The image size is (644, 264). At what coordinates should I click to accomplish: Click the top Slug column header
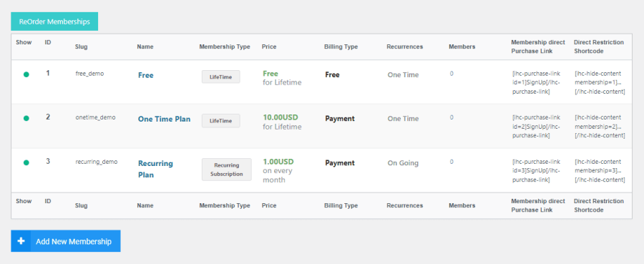(x=82, y=47)
